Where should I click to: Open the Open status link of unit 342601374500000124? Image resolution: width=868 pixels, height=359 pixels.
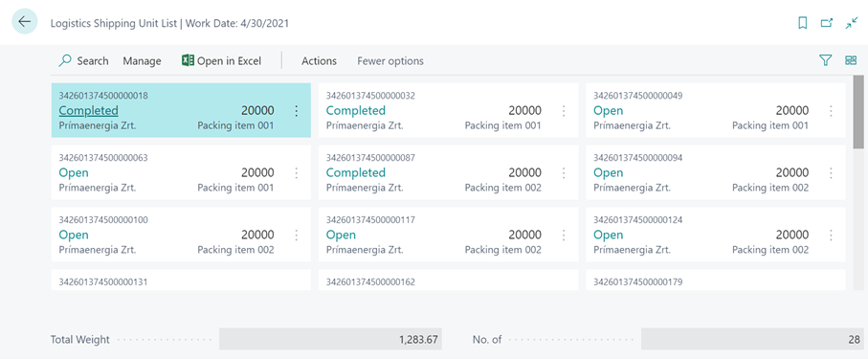click(x=608, y=235)
